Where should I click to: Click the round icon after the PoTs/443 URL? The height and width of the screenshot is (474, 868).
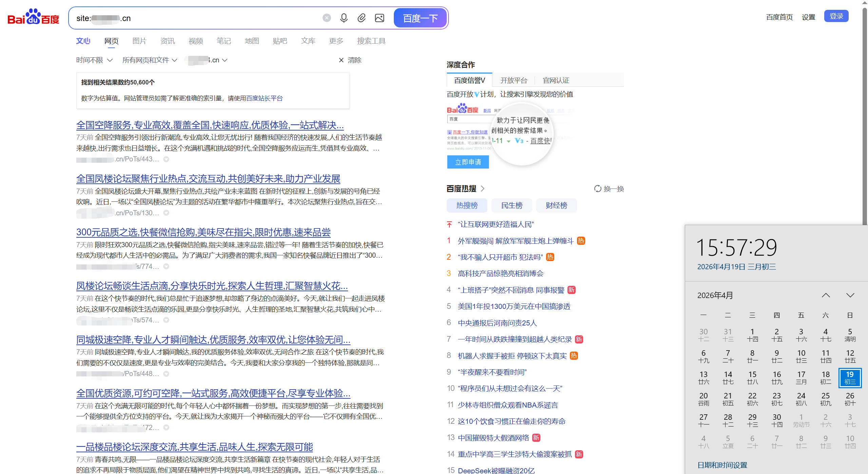166,159
